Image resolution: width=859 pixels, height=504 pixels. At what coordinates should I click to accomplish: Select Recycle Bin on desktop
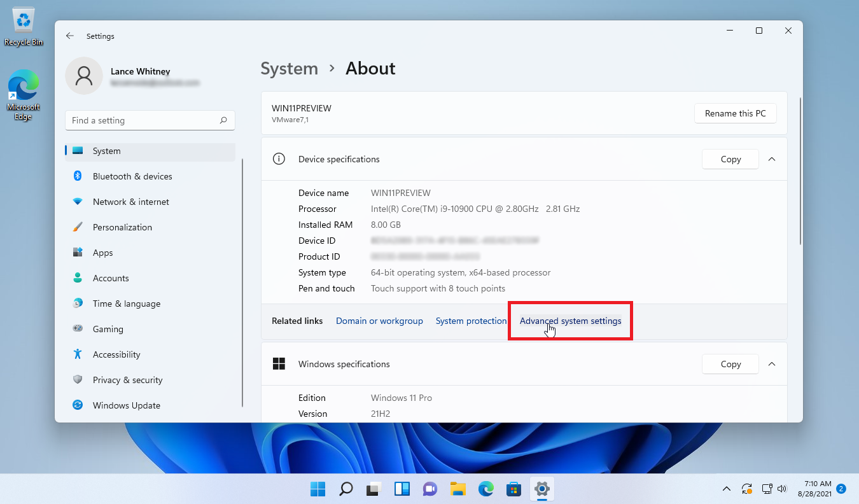coord(24,27)
